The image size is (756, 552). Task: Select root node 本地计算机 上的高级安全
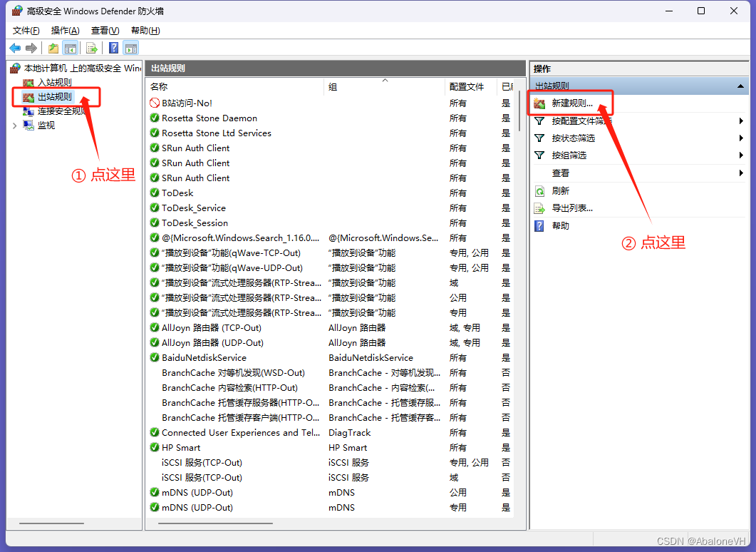pos(83,68)
